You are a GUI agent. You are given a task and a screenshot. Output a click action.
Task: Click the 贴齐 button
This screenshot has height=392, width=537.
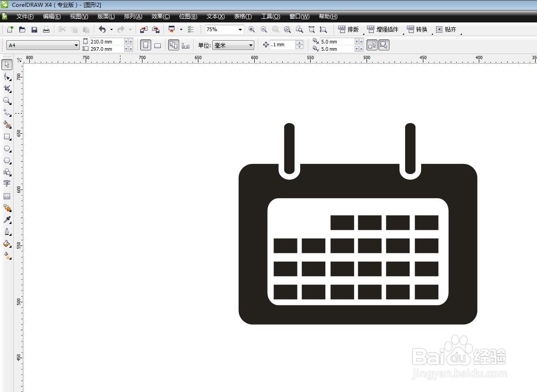pos(446,29)
